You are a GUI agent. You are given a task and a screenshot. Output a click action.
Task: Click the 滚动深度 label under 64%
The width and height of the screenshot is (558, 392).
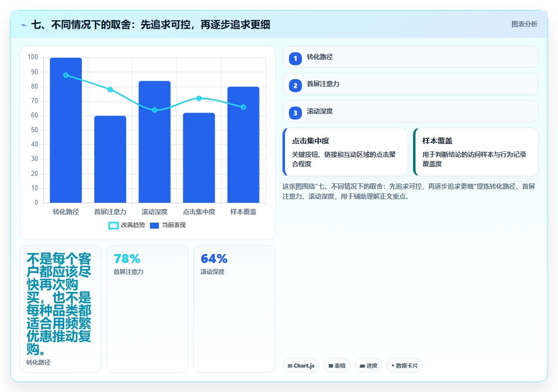click(x=212, y=272)
